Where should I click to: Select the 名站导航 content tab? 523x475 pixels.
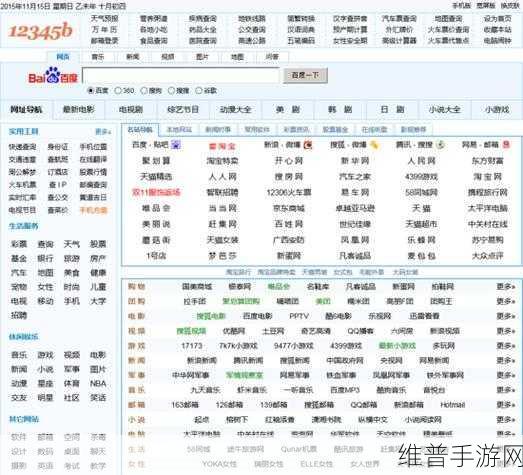click(x=140, y=130)
